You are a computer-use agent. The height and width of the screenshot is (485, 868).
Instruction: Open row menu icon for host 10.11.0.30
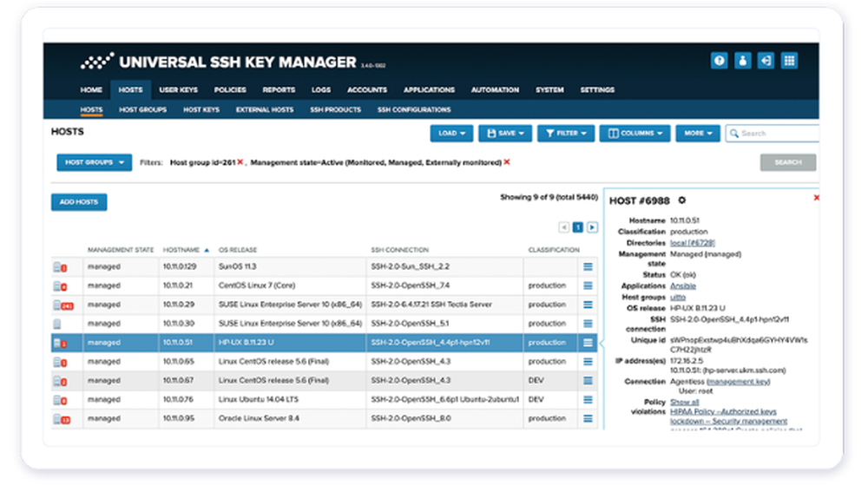[588, 324]
